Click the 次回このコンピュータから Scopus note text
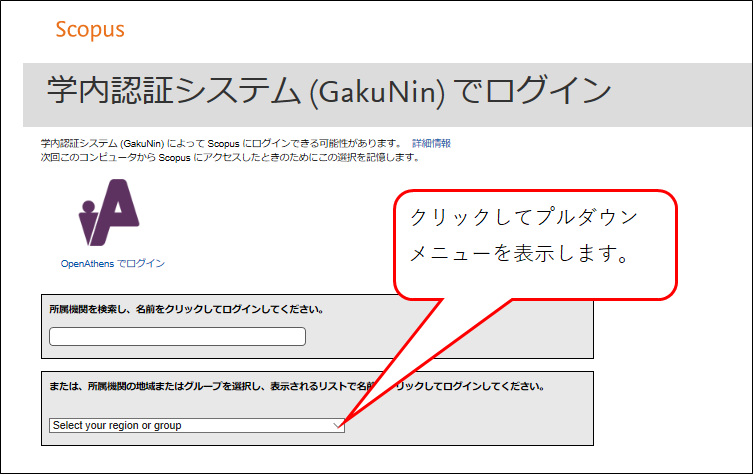 click(x=231, y=158)
